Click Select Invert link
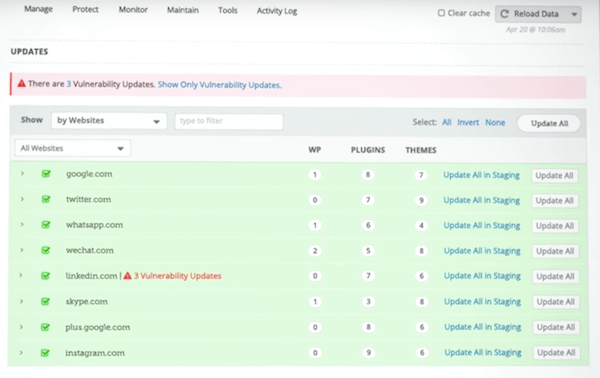The height and width of the screenshot is (378, 600). (468, 122)
